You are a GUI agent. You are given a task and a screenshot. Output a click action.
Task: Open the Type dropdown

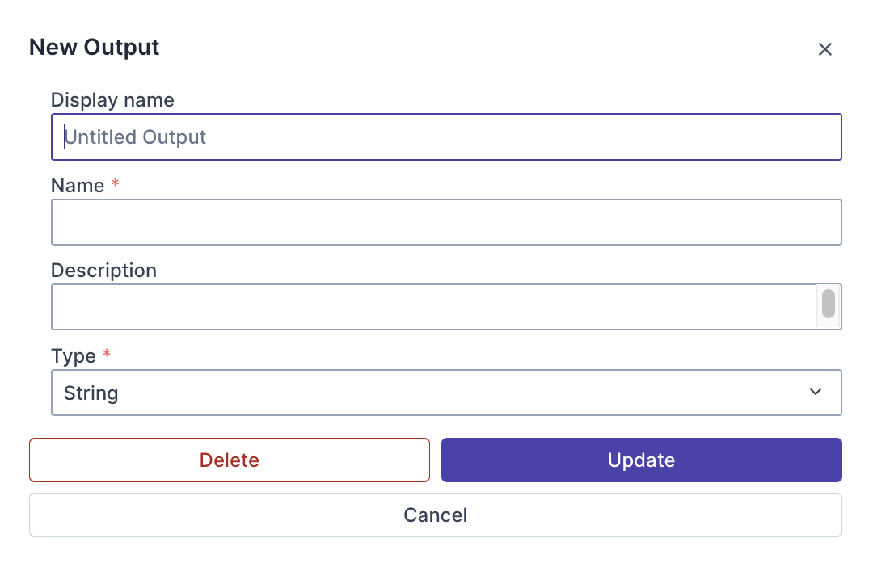tap(446, 393)
